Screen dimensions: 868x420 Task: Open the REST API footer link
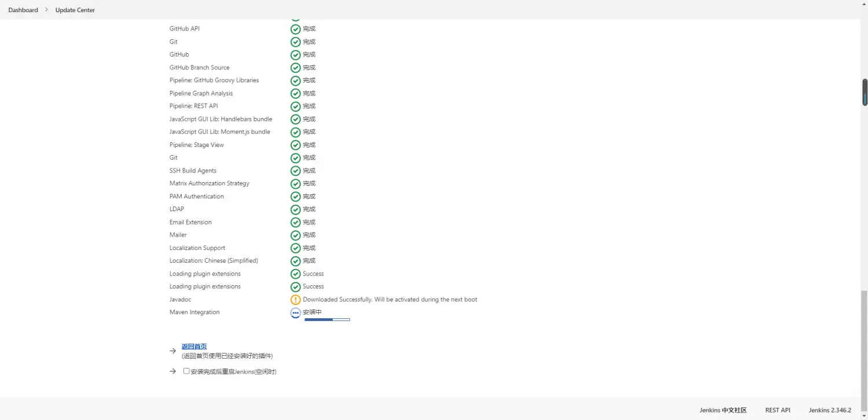[778, 410]
